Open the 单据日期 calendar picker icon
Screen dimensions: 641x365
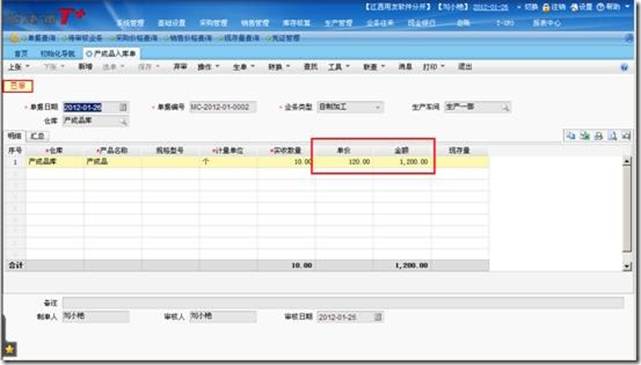pos(123,107)
